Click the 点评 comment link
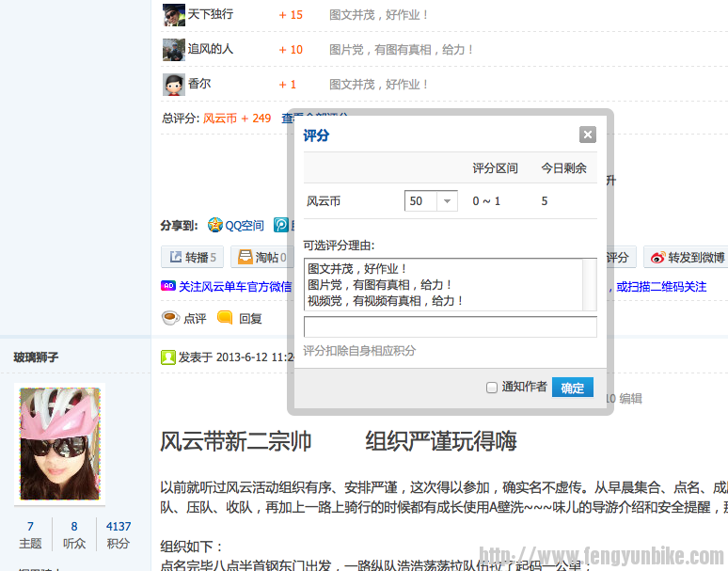The height and width of the screenshot is (571, 728). pyautogui.click(x=195, y=319)
